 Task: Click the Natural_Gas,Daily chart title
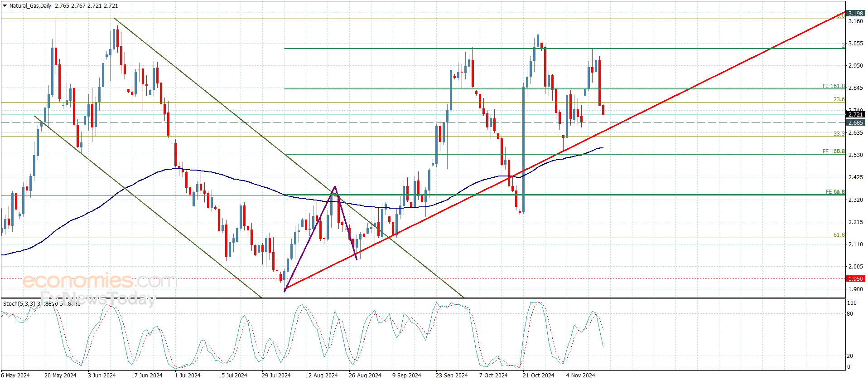click(x=30, y=6)
